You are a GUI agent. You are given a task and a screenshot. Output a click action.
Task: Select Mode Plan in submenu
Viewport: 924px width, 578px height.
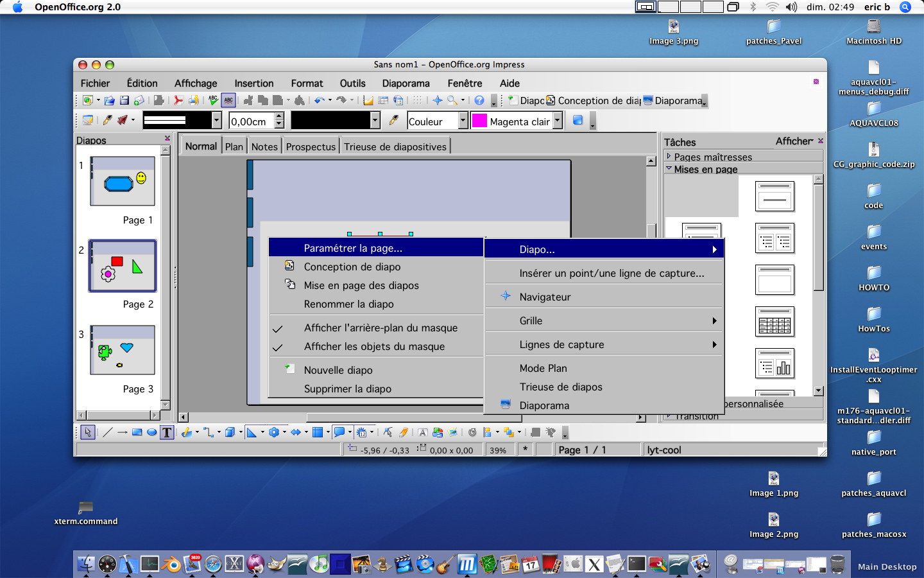tap(604, 369)
